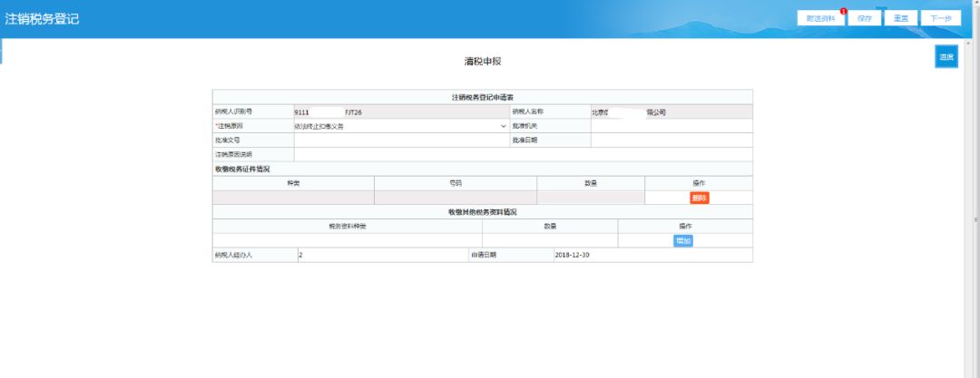980x378 pixels.
Task: Focus the 批准日期 input field
Action: (671, 141)
